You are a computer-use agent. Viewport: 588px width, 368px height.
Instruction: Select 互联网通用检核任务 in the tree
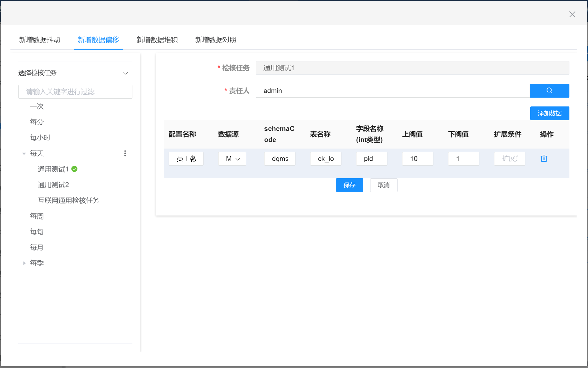tap(68, 200)
